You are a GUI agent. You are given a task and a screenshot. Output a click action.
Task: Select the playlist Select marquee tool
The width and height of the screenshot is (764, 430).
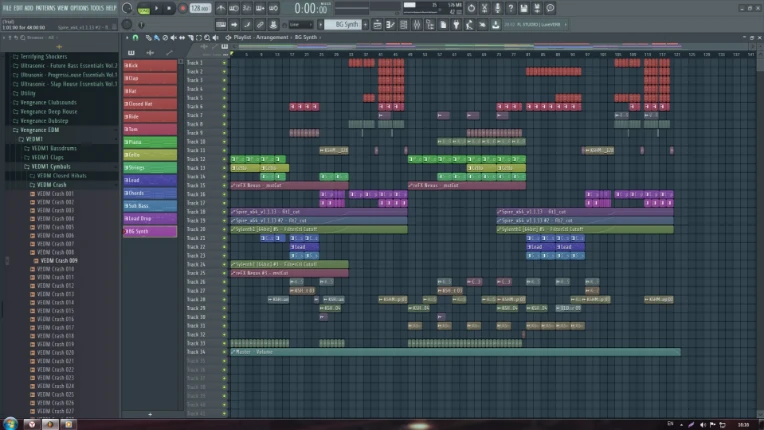click(x=199, y=37)
